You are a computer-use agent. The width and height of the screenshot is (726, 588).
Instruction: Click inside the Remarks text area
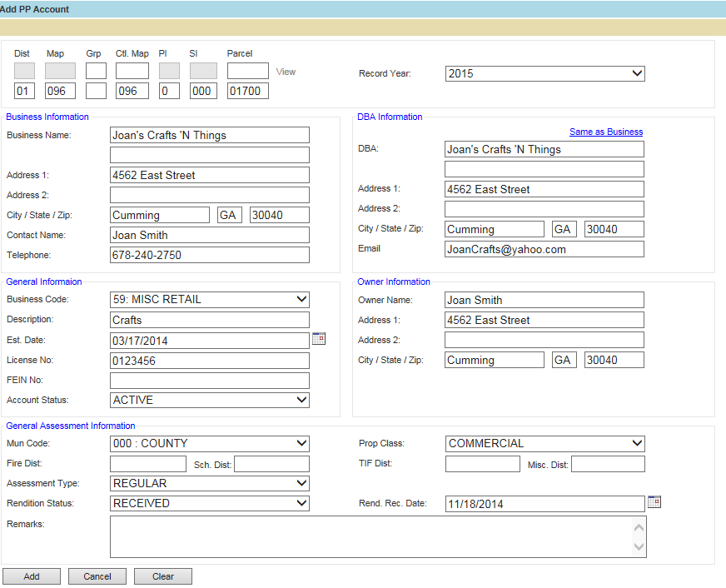(370, 536)
